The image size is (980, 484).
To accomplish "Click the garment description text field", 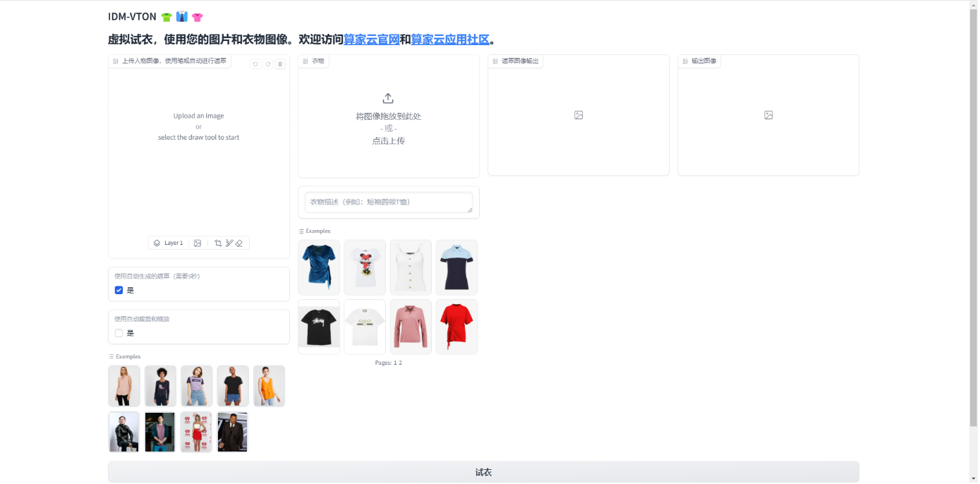I will [389, 202].
